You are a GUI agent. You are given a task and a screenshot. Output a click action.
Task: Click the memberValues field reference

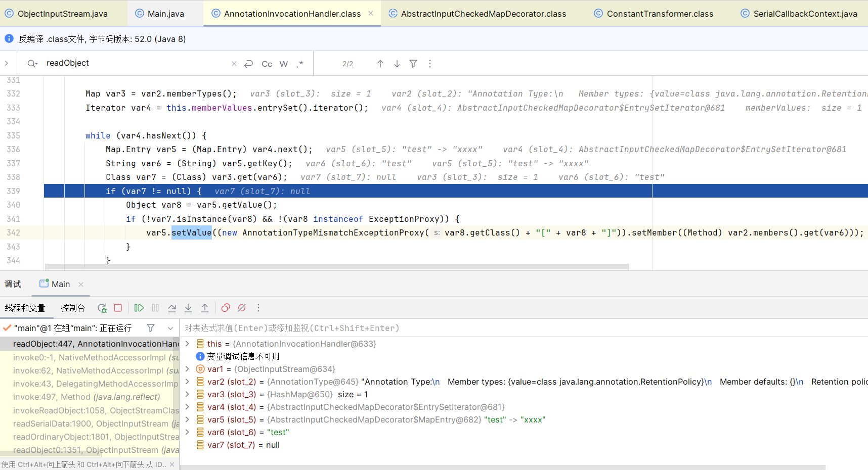(222, 108)
